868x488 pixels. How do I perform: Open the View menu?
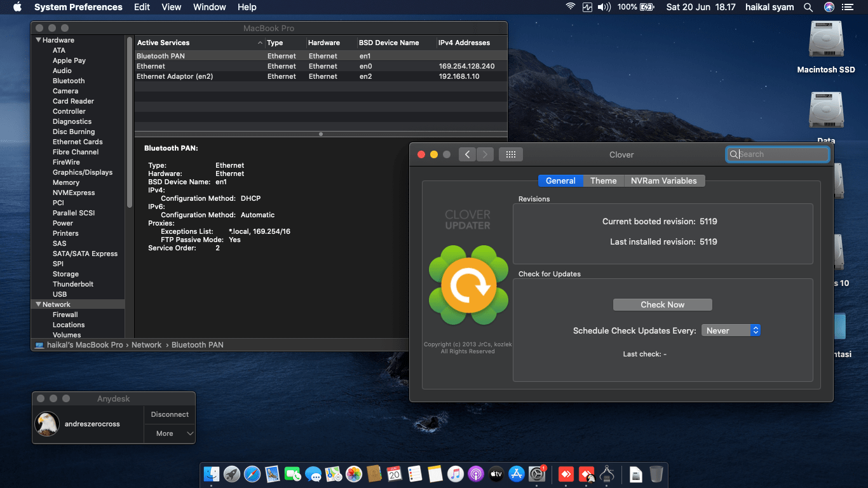coord(172,7)
